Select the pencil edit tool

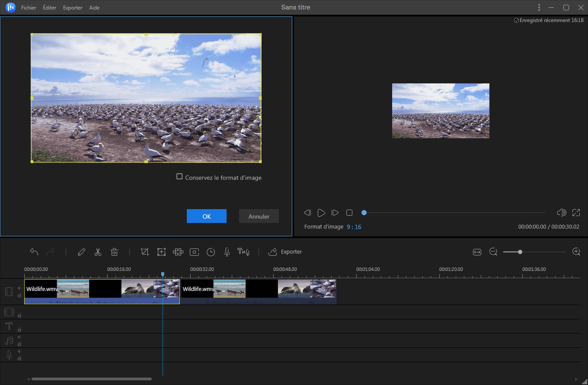pos(81,252)
